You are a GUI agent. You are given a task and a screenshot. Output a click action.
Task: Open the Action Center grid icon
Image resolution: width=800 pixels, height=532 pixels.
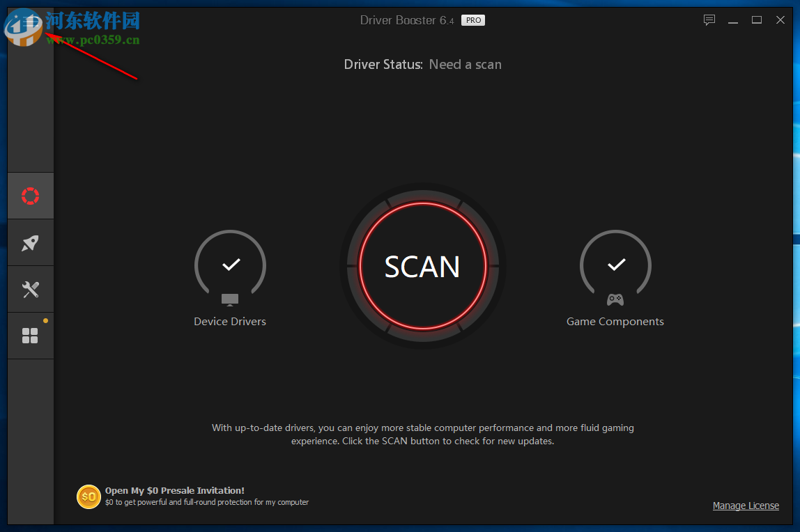30,336
